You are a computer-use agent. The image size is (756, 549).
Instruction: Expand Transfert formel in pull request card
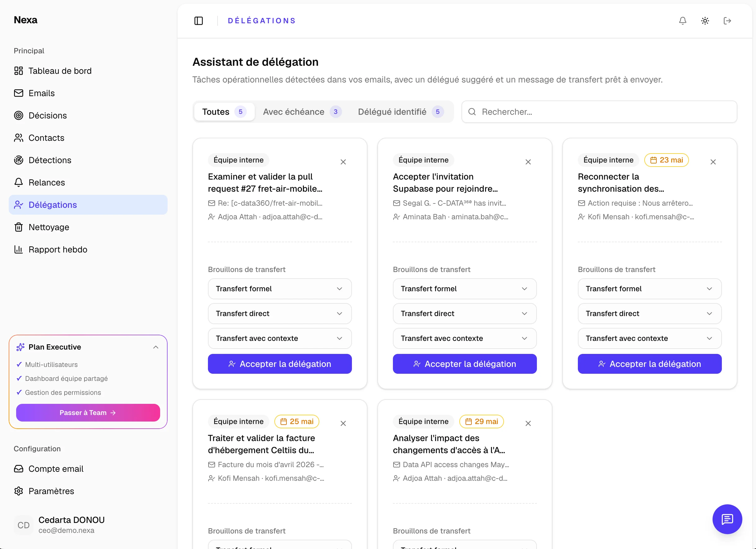(x=280, y=288)
